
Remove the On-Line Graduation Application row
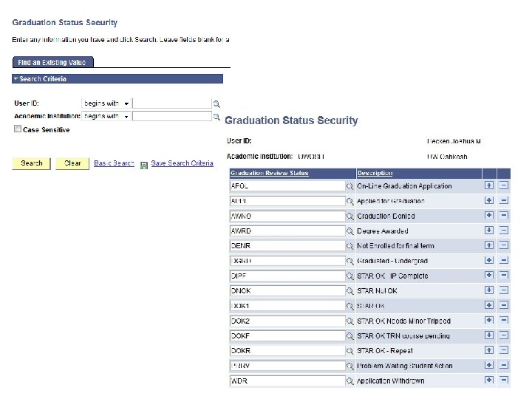503,185
